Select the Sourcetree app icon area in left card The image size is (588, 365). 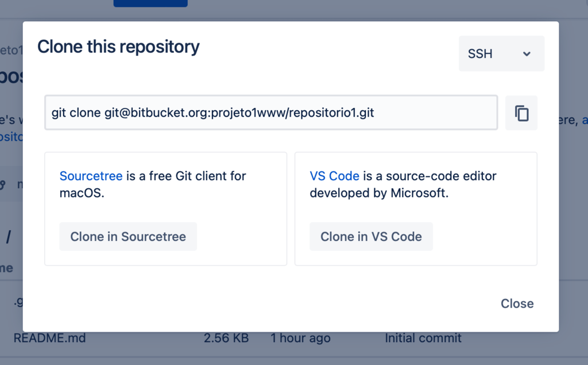coord(91,176)
